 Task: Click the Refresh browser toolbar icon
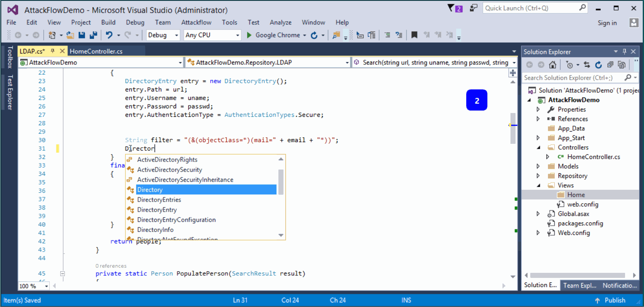(314, 35)
